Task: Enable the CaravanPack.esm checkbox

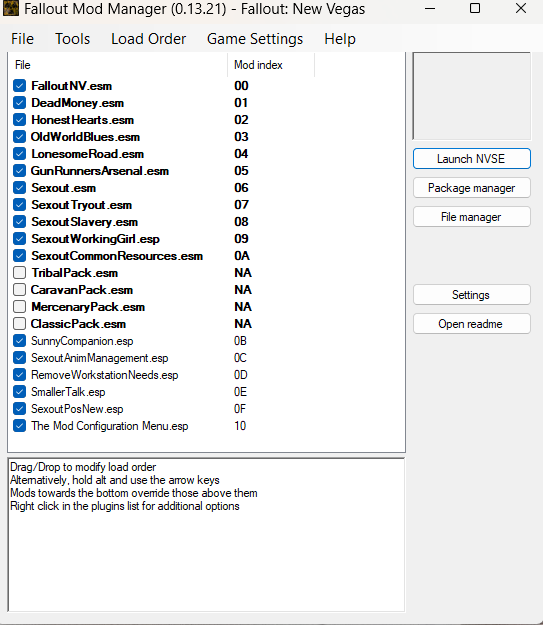Action: (x=20, y=290)
